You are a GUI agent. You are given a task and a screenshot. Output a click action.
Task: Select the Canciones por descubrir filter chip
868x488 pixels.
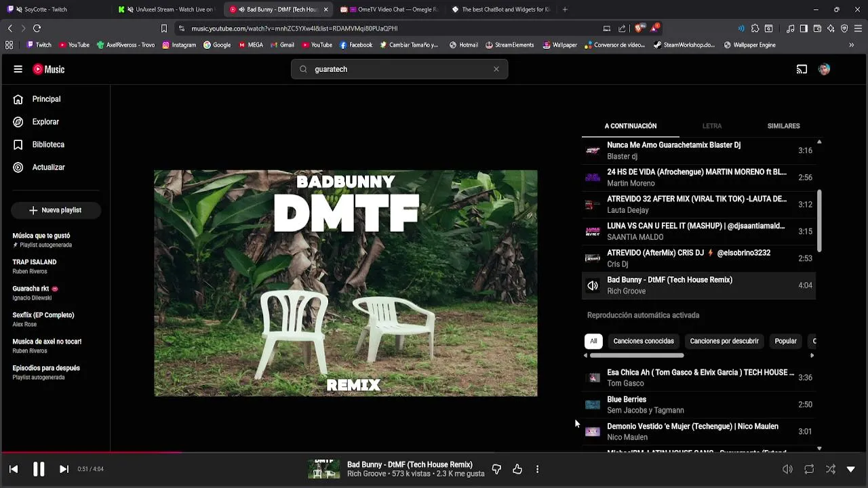724,341
